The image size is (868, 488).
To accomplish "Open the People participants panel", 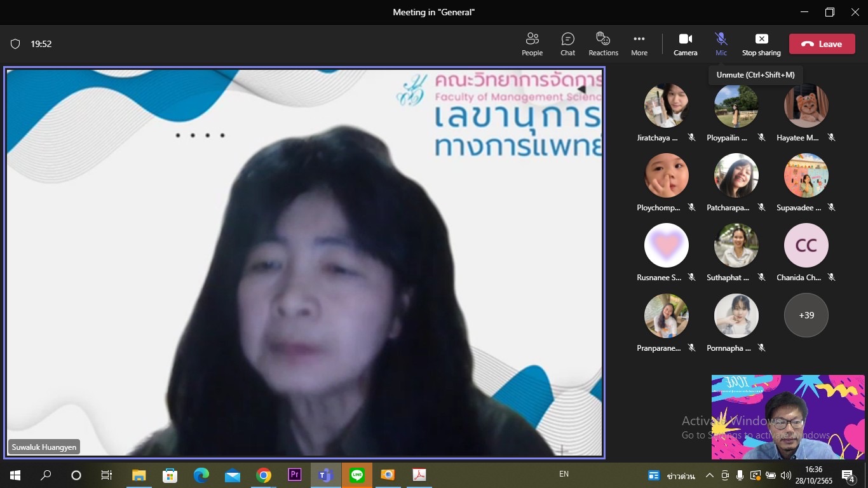I will (532, 44).
